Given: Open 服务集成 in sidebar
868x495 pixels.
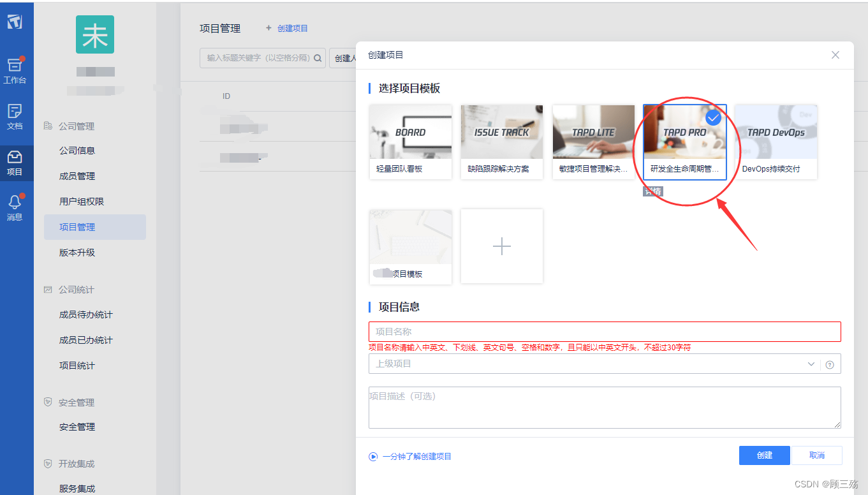Looking at the screenshot, I should 77,489.
